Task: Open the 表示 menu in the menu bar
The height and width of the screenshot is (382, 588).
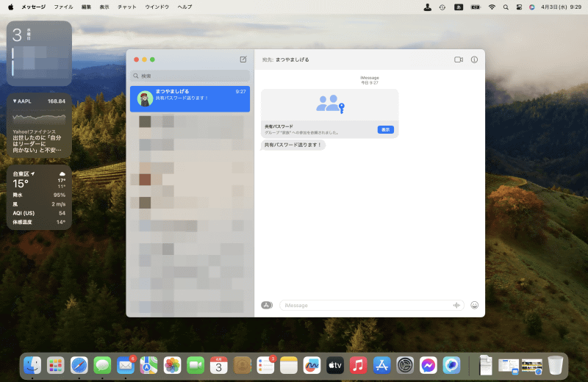Action: pos(104,7)
